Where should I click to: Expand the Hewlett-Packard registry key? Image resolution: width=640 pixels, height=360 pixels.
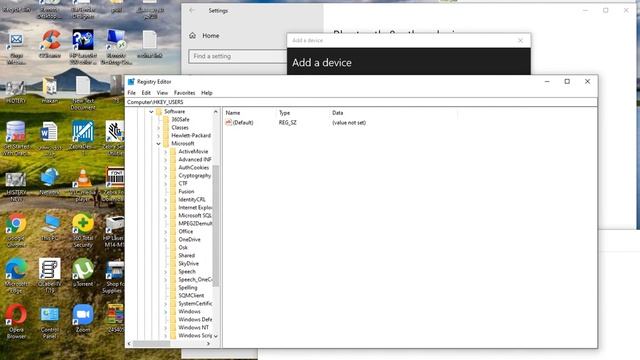[159, 136]
